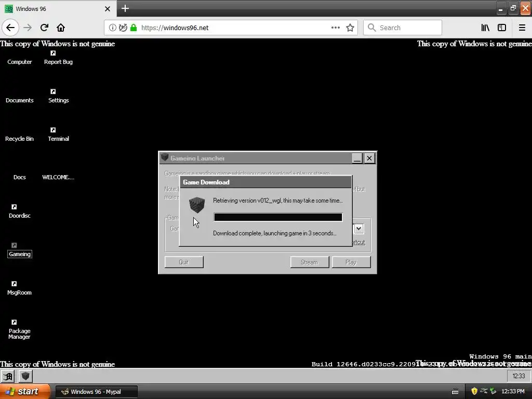Image resolution: width=532 pixels, height=399 pixels.
Task: Click the Play button in Gameing Launcher
Action: (351, 262)
